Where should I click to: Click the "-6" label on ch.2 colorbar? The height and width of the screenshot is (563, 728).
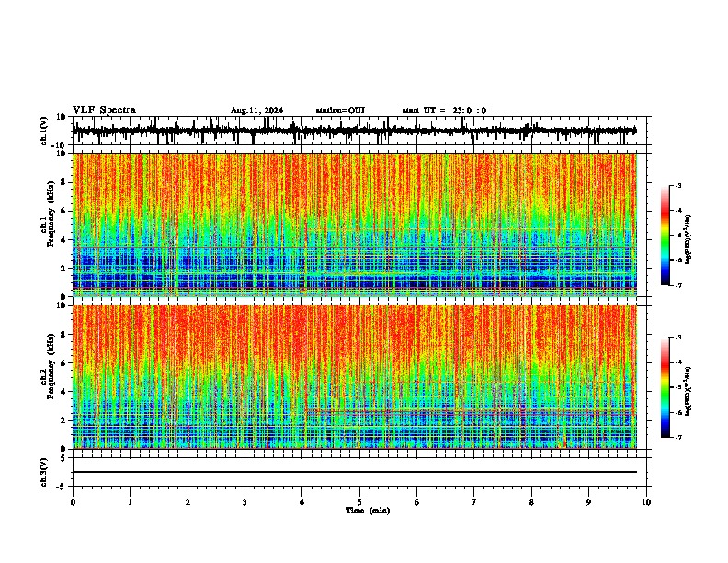click(678, 412)
